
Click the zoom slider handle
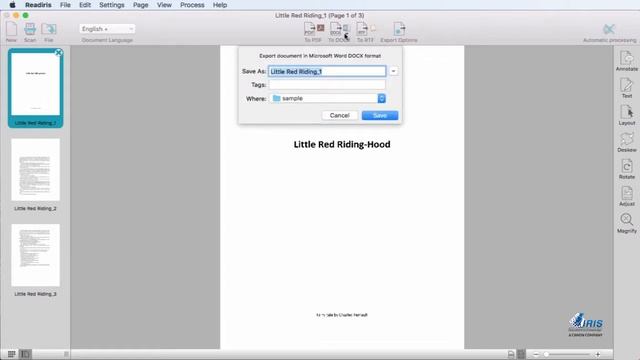(x=546, y=354)
